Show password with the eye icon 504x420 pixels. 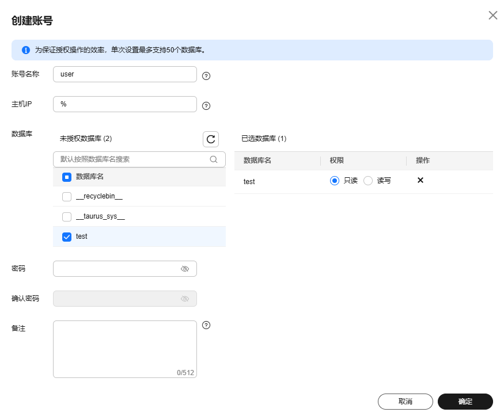pos(185,269)
